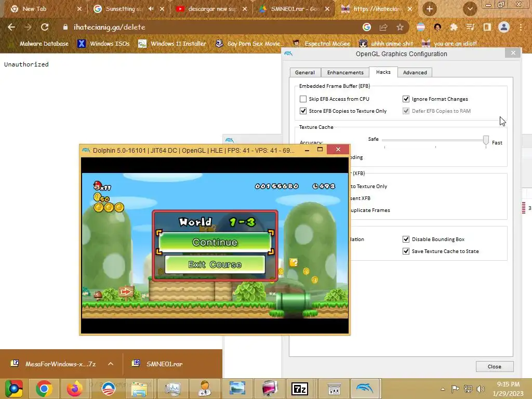Share this page using the share icon

click(383, 27)
